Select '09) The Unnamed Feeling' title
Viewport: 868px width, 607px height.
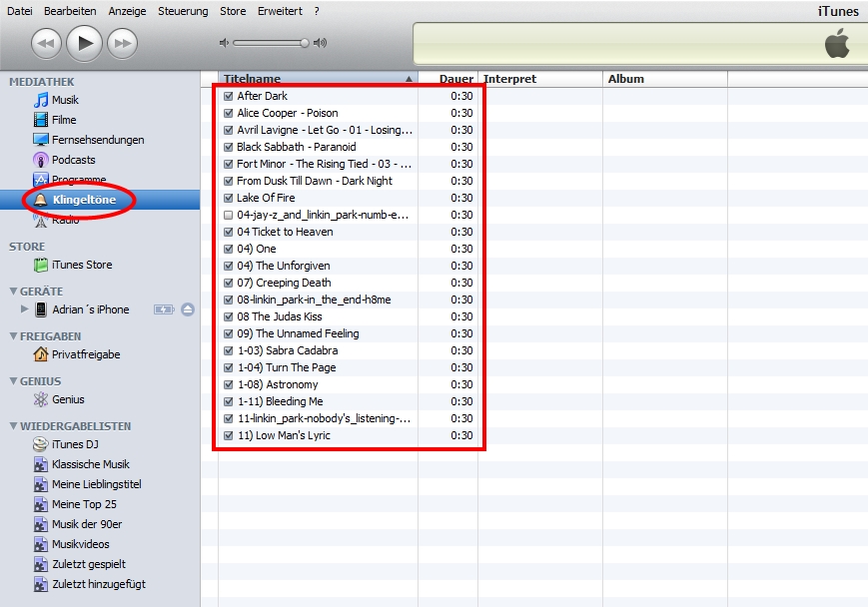pos(298,333)
